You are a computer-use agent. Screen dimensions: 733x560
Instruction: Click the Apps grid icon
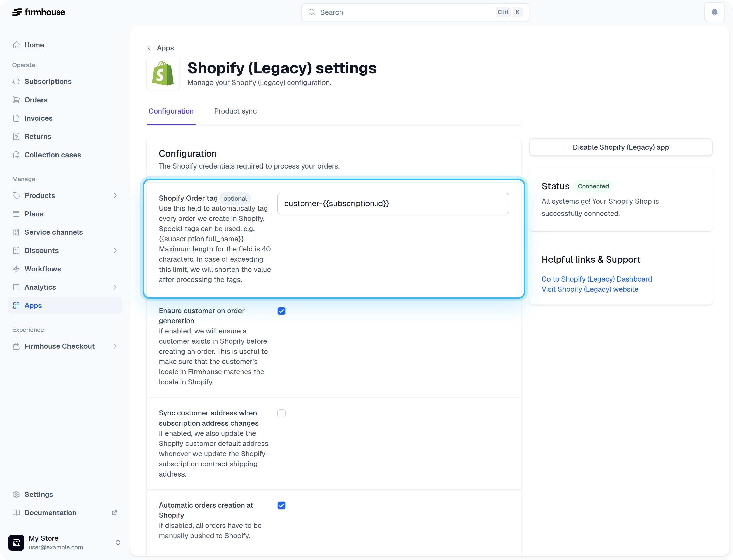pos(16,305)
